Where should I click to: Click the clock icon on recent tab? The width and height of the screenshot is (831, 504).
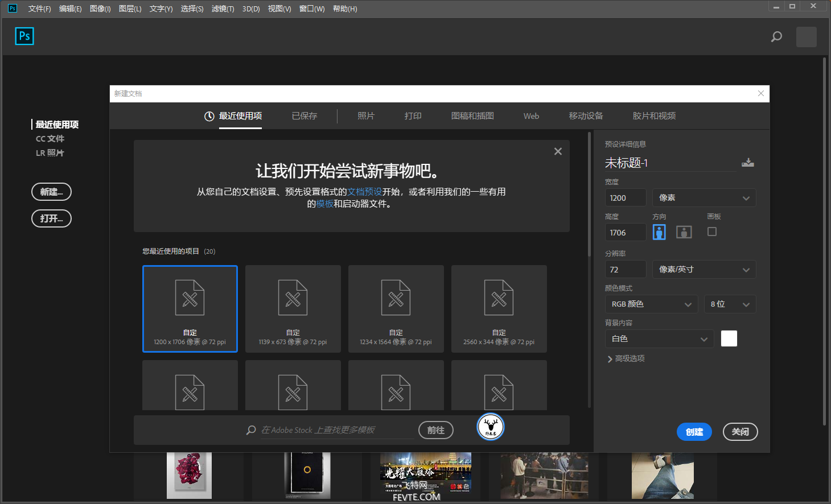click(209, 116)
